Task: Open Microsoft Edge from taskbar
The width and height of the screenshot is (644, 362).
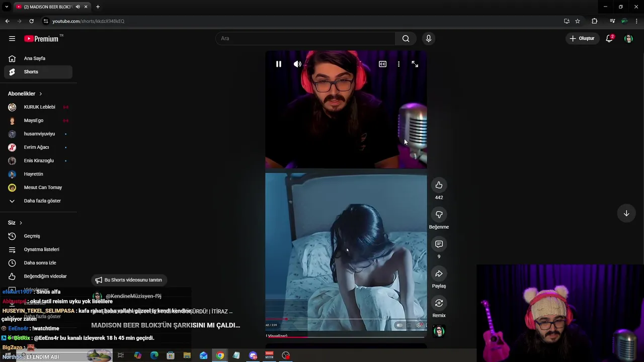Action: pyautogui.click(x=154, y=355)
